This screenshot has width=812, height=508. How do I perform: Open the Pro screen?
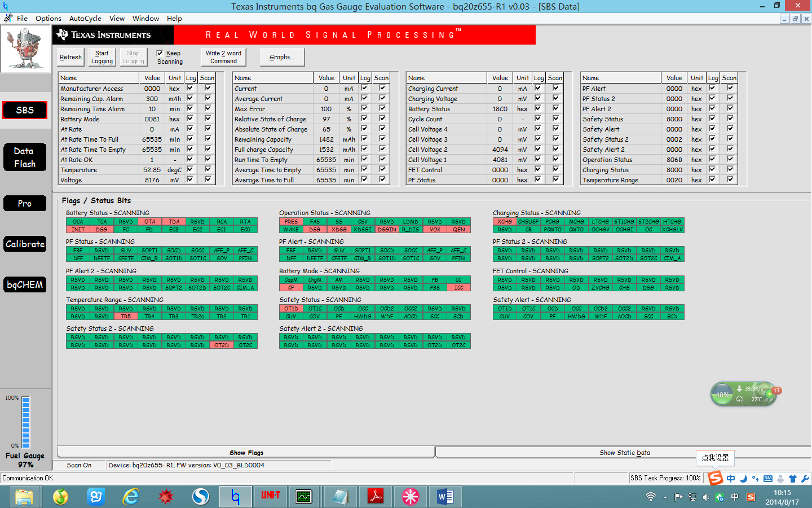tap(25, 203)
